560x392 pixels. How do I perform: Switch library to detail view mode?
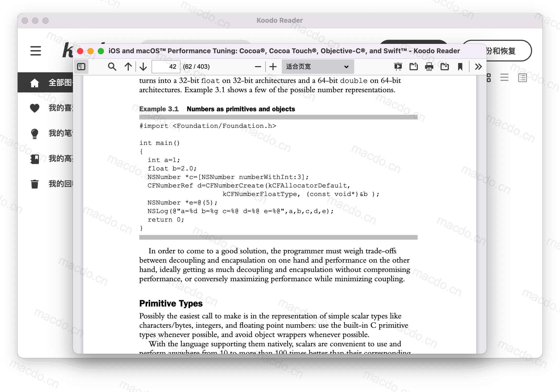click(523, 77)
